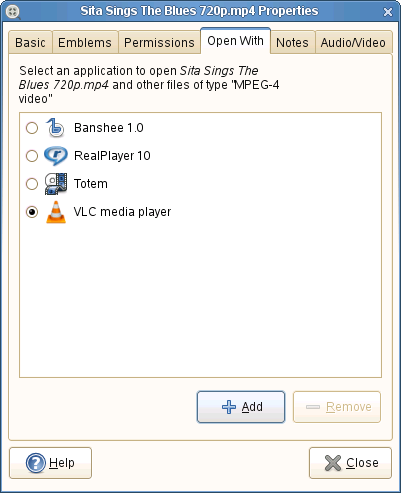Viewport: 401px width, 493px height.
Task: Click the RealPlayer 10 logo icon
Action: 56,156
